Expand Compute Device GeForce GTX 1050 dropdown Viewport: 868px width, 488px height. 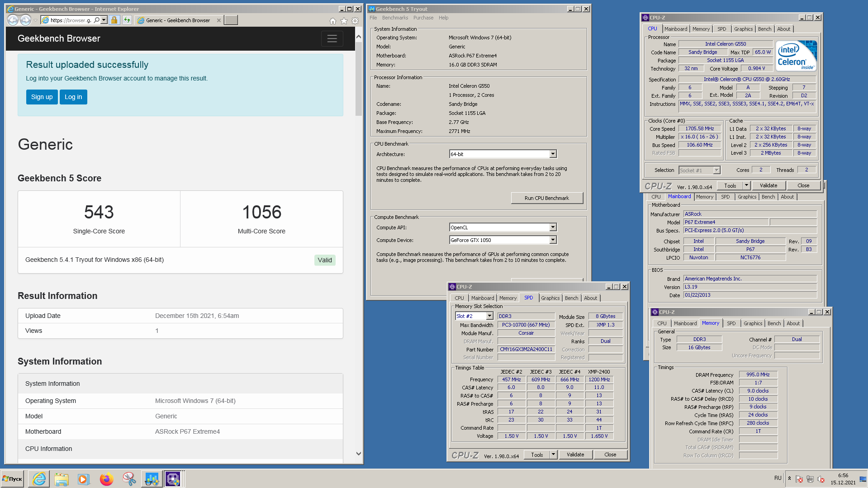pyautogui.click(x=553, y=240)
